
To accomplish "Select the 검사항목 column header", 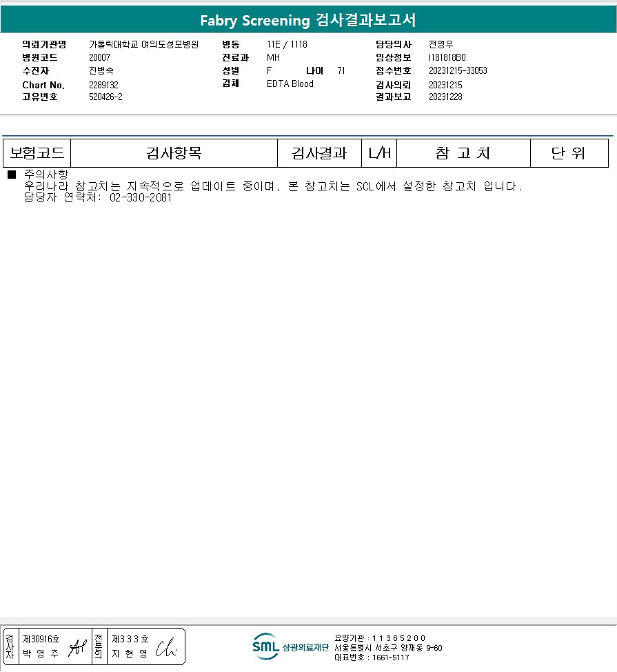I will point(174,153).
